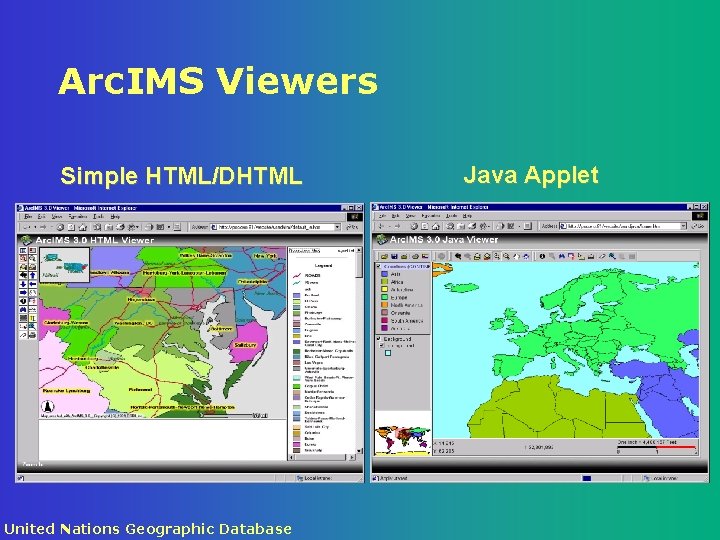This screenshot has width=720, height=540.
Task: Select the binoculars Find tool in HTML Viewer
Action: pyautogui.click(x=23, y=309)
